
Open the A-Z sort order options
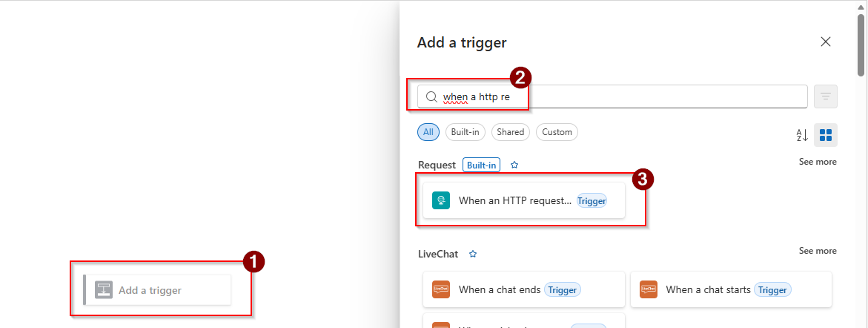(802, 135)
